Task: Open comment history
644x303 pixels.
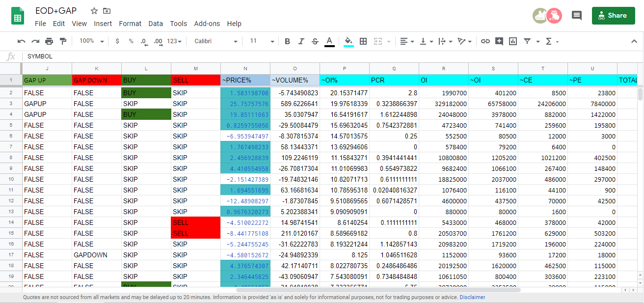Action: click(x=577, y=16)
